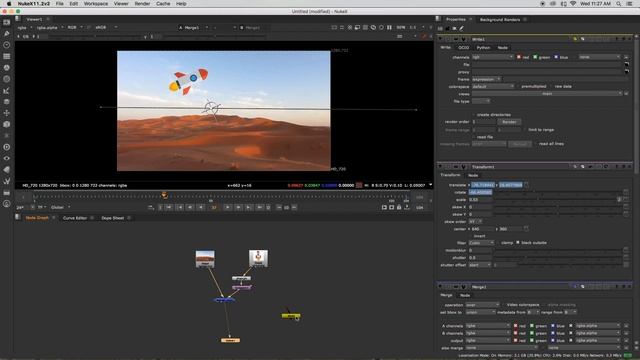Screen dimensions: 640x360
Task: Toggle Write1 green channel checkbox
Action: [535, 57]
